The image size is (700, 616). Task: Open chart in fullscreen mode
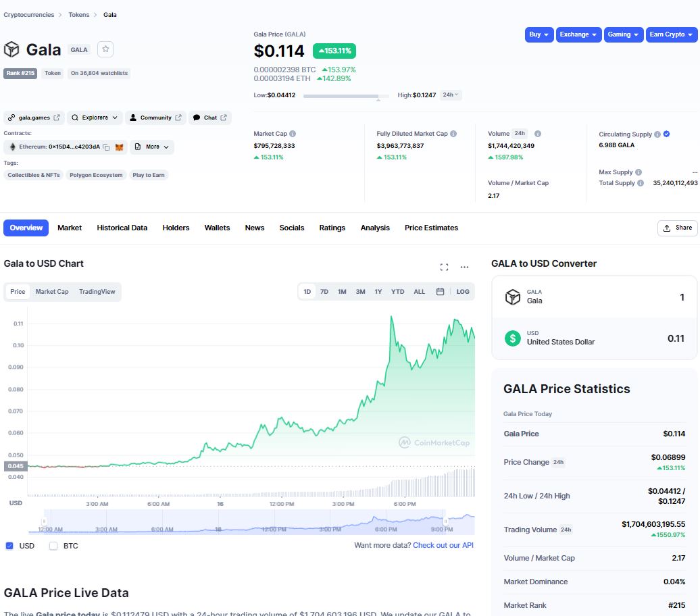[x=444, y=267]
